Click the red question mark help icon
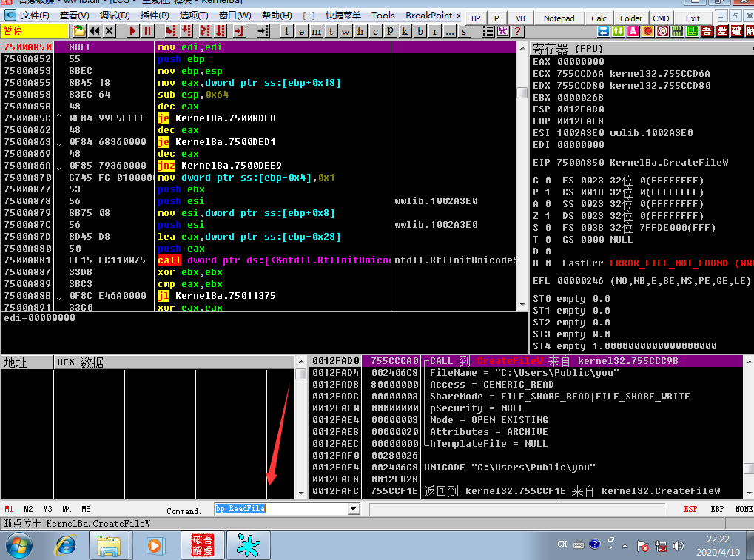The image size is (754, 560). (517, 31)
